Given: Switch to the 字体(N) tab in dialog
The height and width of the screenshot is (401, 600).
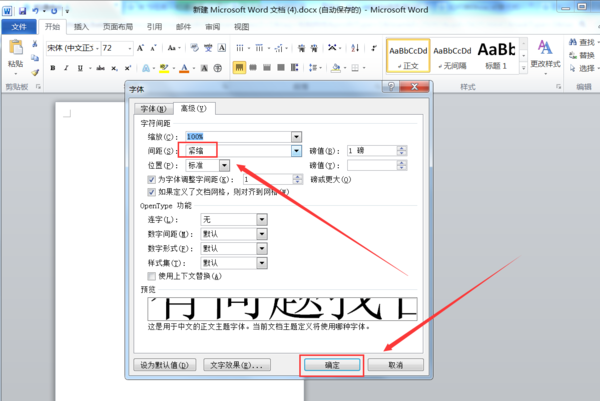Looking at the screenshot, I should (153, 109).
